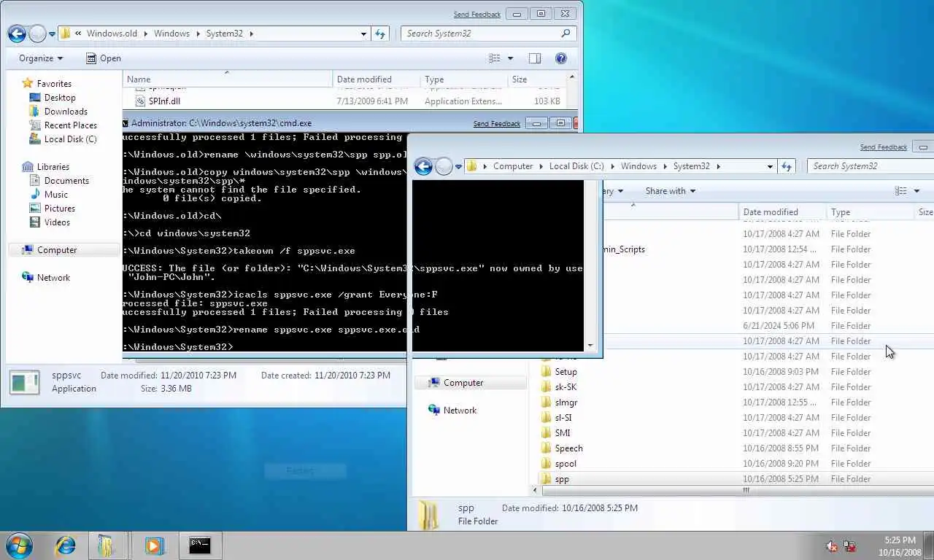Select the slmgr folder

[x=566, y=402]
